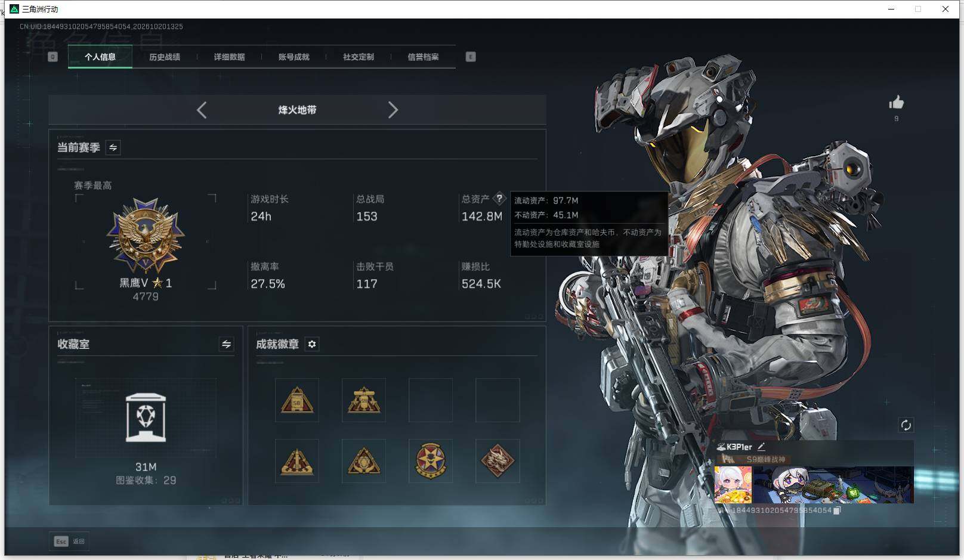
Task: Select the red dragon diamond badge
Action: click(x=498, y=461)
